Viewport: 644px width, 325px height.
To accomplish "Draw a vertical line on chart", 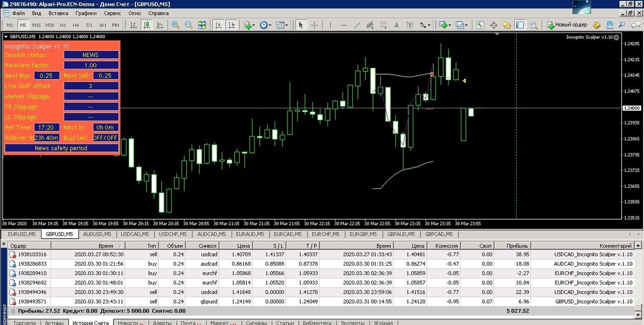I will [330, 25].
